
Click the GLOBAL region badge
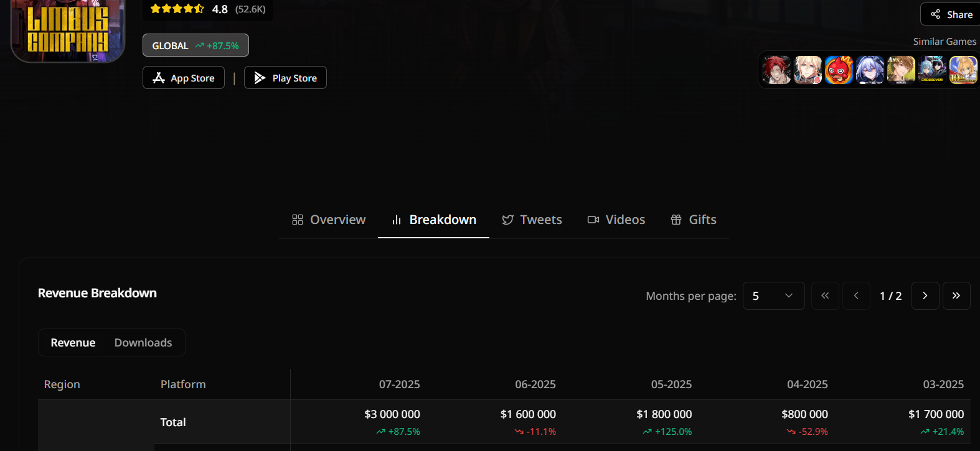tap(196, 45)
